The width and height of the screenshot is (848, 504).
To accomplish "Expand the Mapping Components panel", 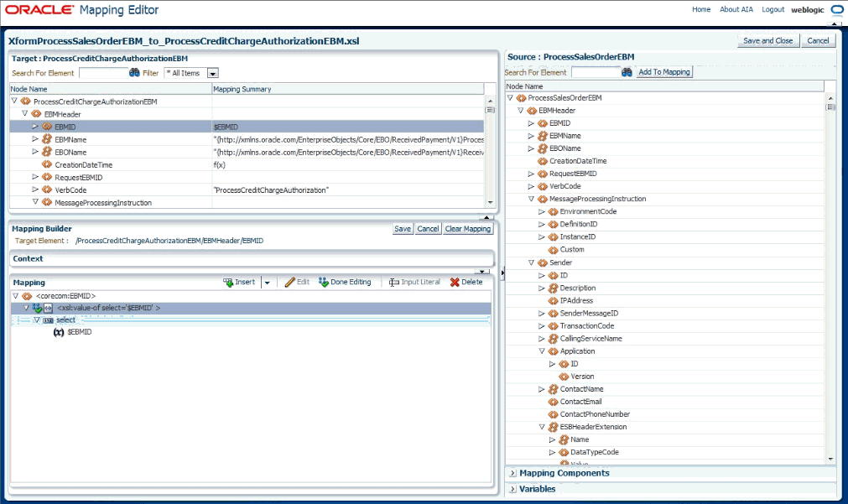I will click(x=512, y=473).
